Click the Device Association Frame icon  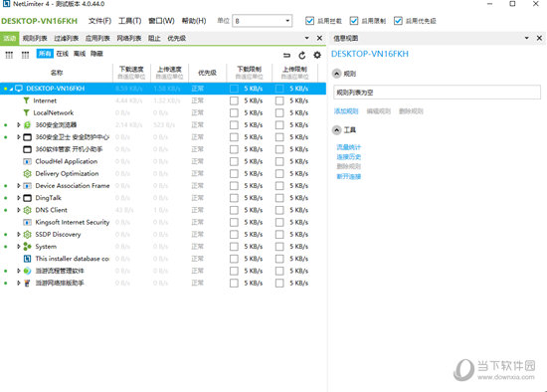point(27,186)
